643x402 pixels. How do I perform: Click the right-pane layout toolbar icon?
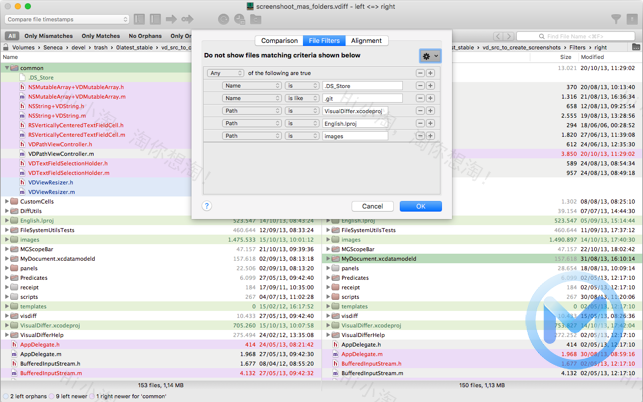(x=155, y=19)
